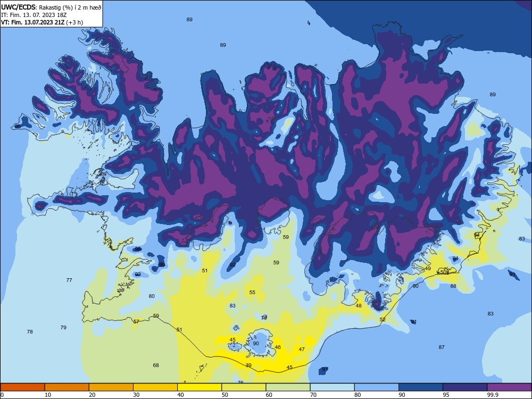Click the humidity value '78' on the map

click(30, 331)
